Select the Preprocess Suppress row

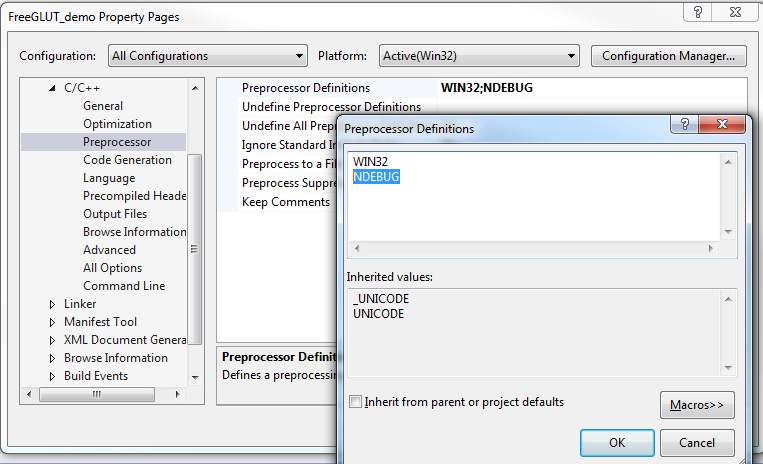point(289,183)
